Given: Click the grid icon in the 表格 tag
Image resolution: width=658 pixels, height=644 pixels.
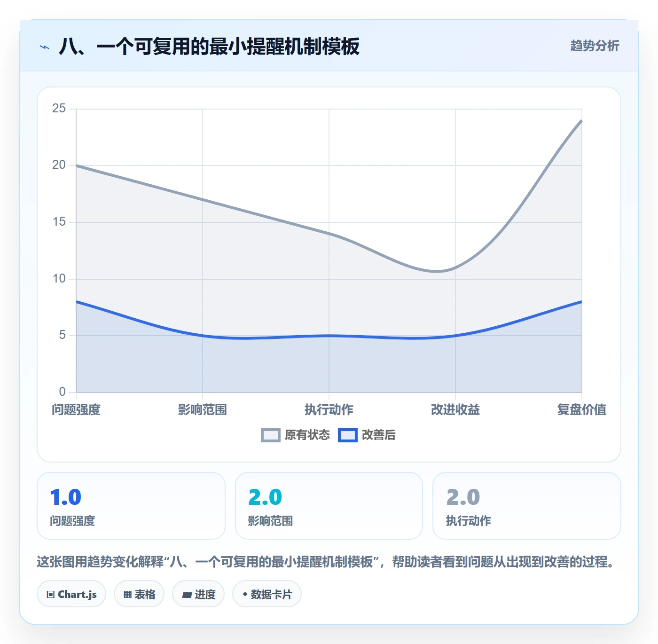Looking at the screenshot, I should [127, 595].
